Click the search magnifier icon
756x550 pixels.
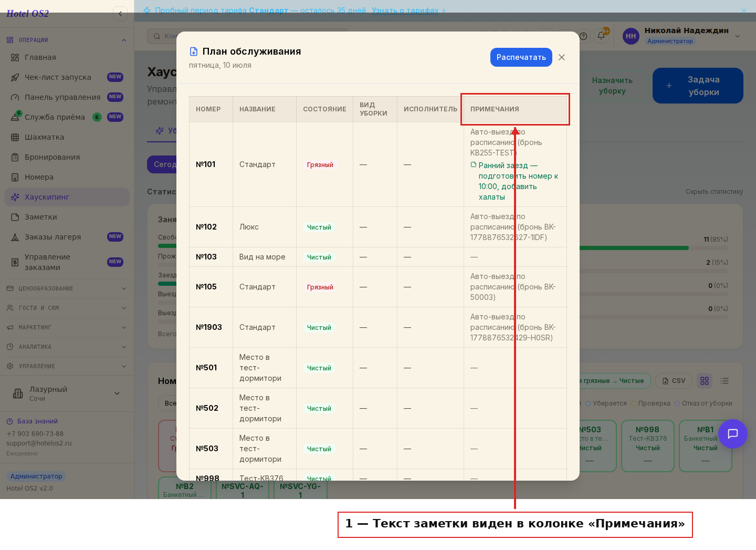(157, 36)
